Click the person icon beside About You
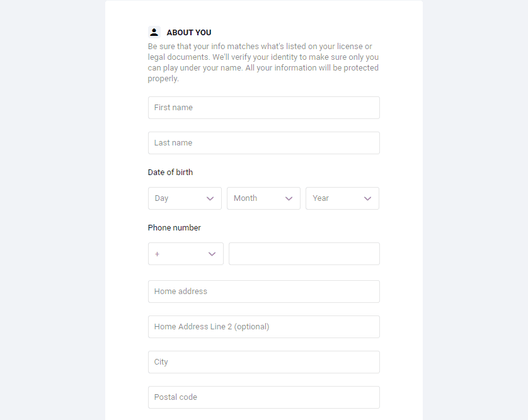 tap(154, 32)
